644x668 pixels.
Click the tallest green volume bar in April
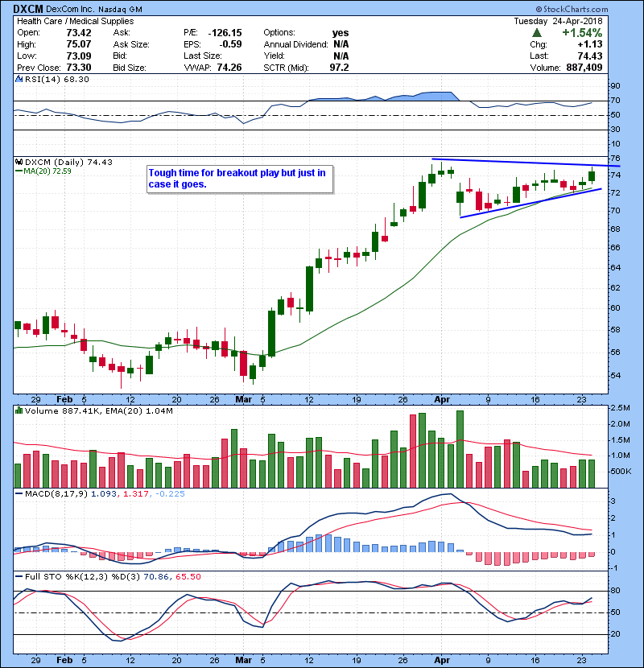pos(460,449)
